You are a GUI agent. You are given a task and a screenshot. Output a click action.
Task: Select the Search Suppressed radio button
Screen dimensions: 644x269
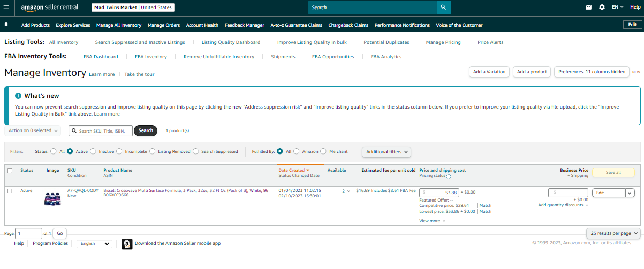[x=195, y=151]
